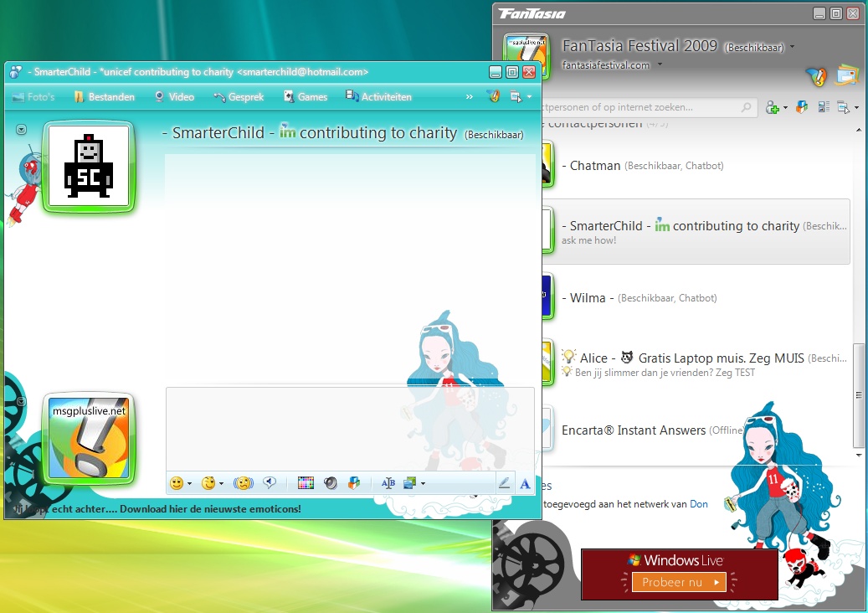
Task: Click Bestanden to send files
Action: pyautogui.click(x=104, y=97)
